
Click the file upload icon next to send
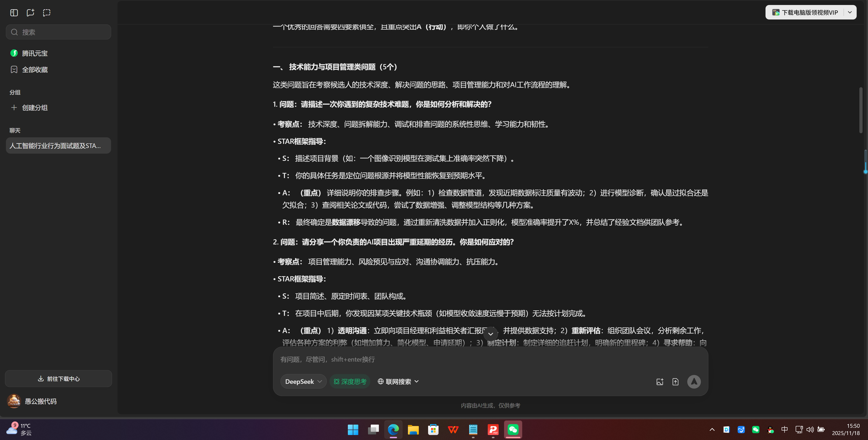click(x=675, y=381)
